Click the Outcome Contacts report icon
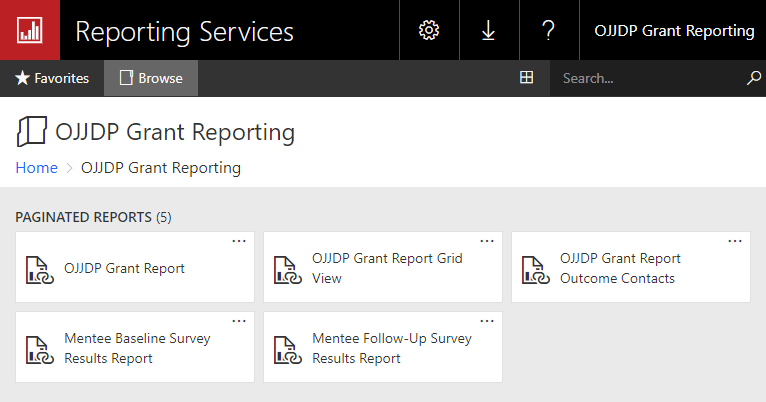The image size is (766, 402). point(536,270)
